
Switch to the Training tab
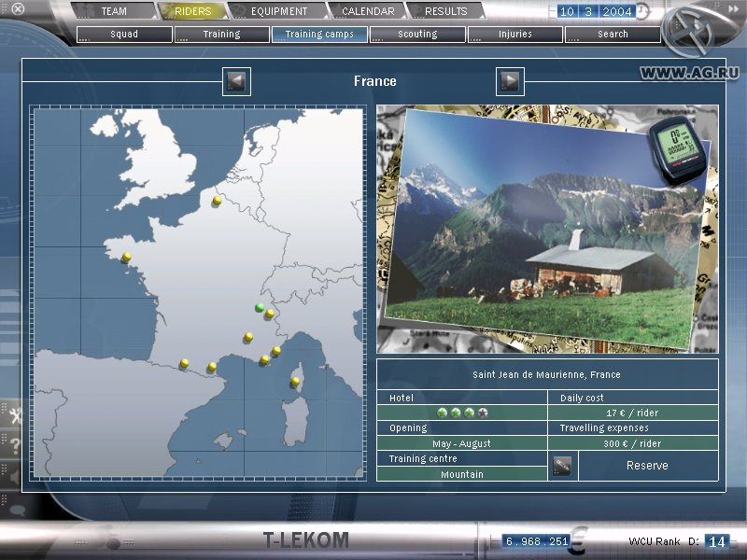[222, 35]
